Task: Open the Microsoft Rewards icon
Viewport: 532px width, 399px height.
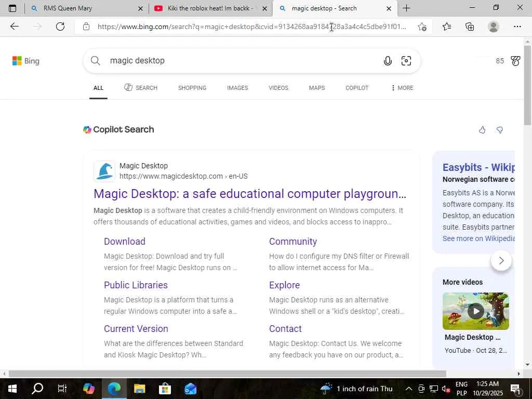Action: (x=515, y=61)
